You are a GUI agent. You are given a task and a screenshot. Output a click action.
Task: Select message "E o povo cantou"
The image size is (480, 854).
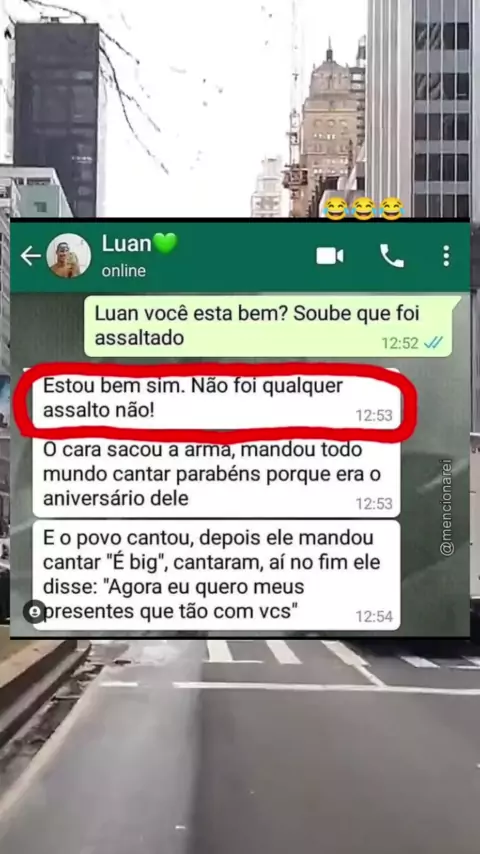(x=216, y=576)
